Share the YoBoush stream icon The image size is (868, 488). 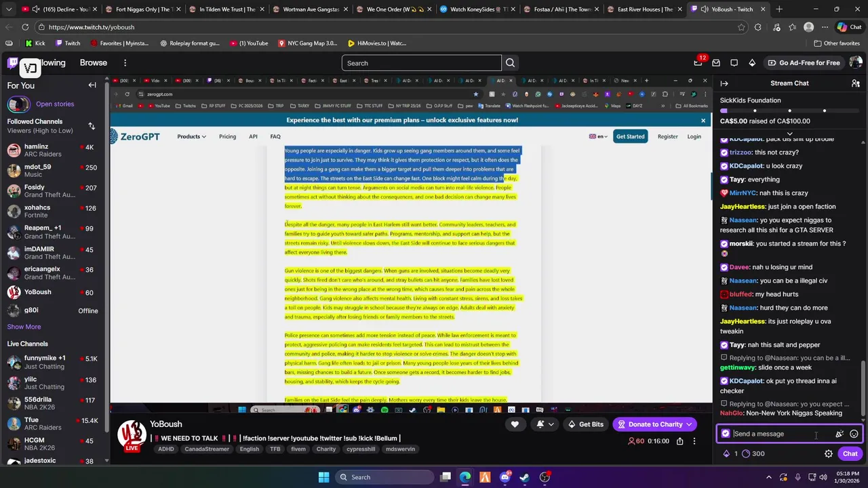(x=679, y=441)
